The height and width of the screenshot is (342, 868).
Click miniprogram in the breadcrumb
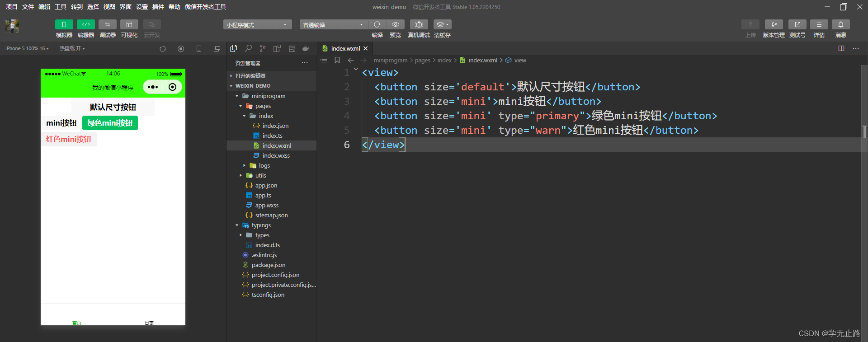click(391, 60)
